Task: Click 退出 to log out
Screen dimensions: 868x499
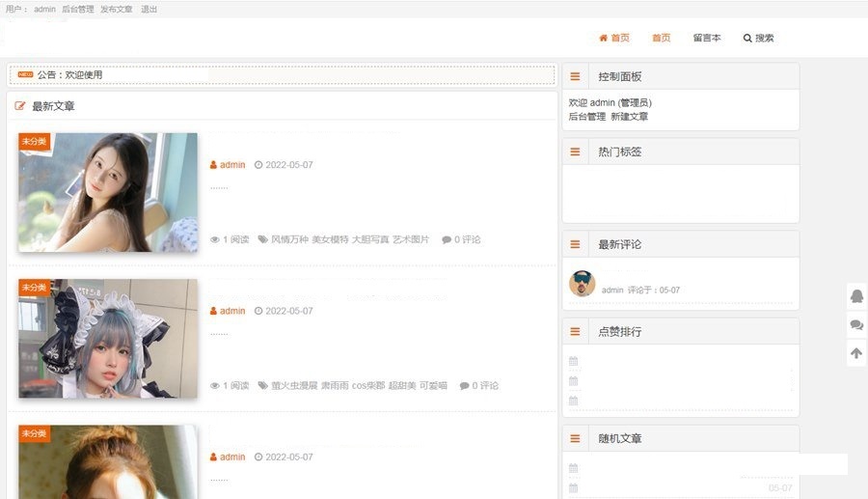Action: (x=149, y=9)
